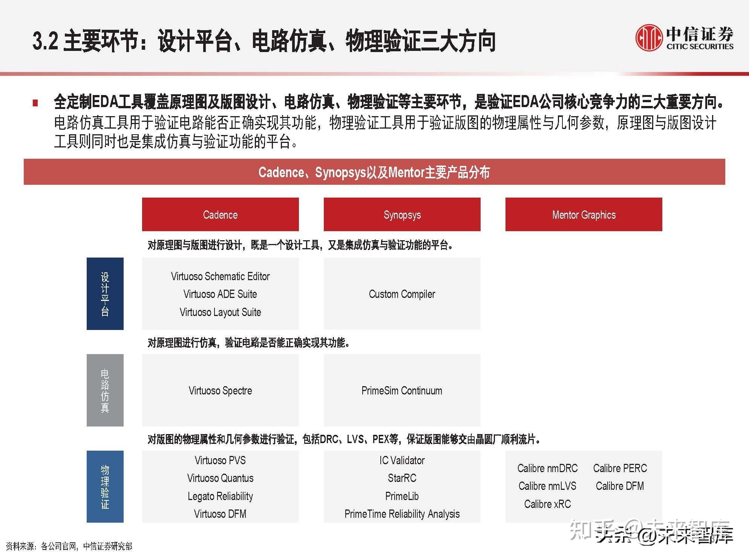
Task: Click the 物理验证 blue category block
Action: [x=105, y=487]
